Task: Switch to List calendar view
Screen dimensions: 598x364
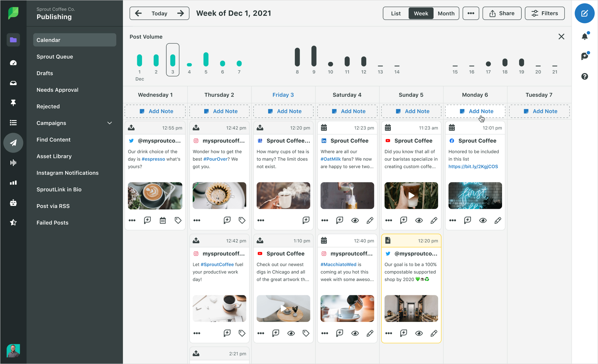Action: [x=395, y=13]
